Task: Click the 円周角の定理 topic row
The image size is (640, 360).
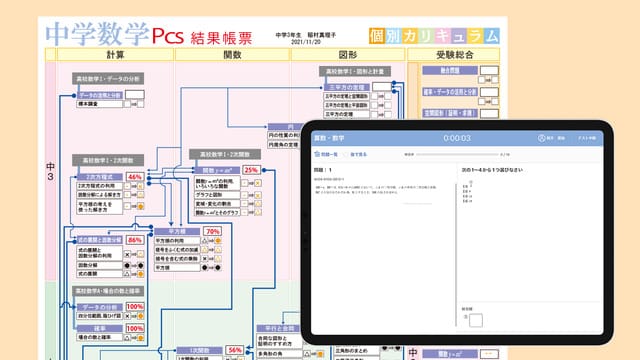Action: coord(284,145)
